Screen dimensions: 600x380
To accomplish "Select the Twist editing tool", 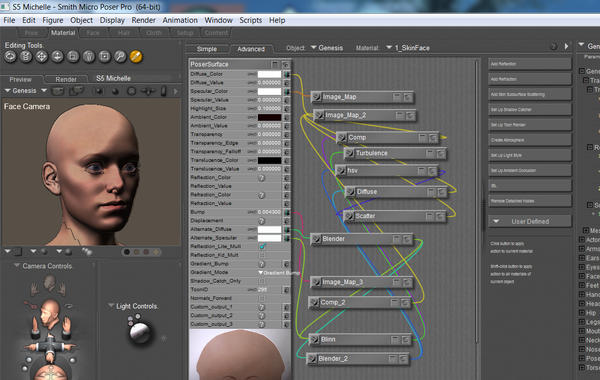I will click(x=26, y=57).
